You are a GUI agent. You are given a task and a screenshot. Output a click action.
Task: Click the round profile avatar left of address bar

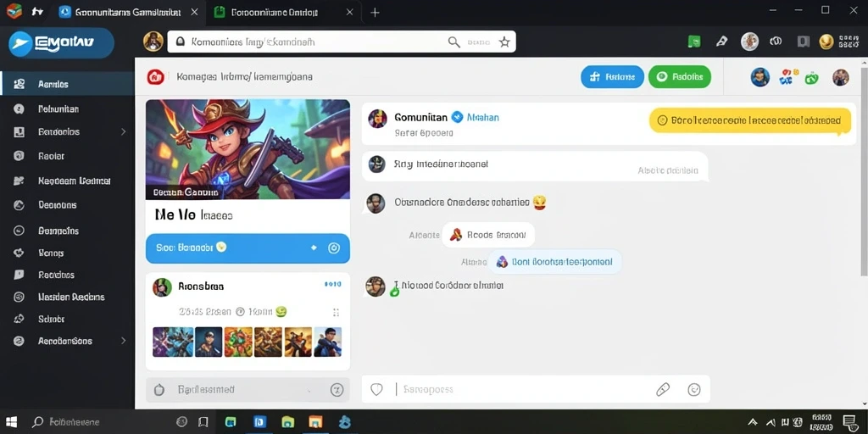click(x=153, y=42)
